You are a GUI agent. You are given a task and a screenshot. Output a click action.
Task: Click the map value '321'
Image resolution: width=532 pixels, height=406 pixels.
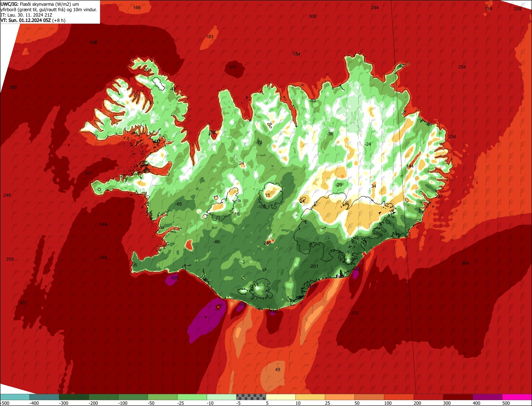(89, 173)
